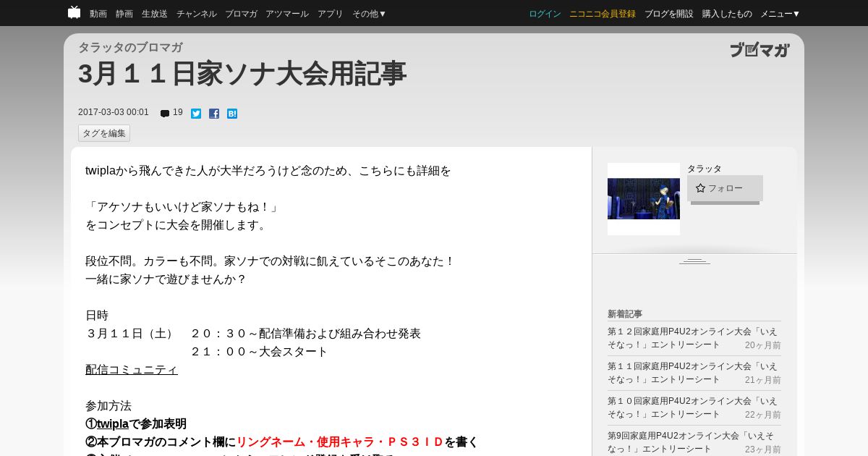Click the タラッタ author avatar thumbnail
Image resolution: width=868 pixels, height=456 pixels.
[x=644, y=199]
